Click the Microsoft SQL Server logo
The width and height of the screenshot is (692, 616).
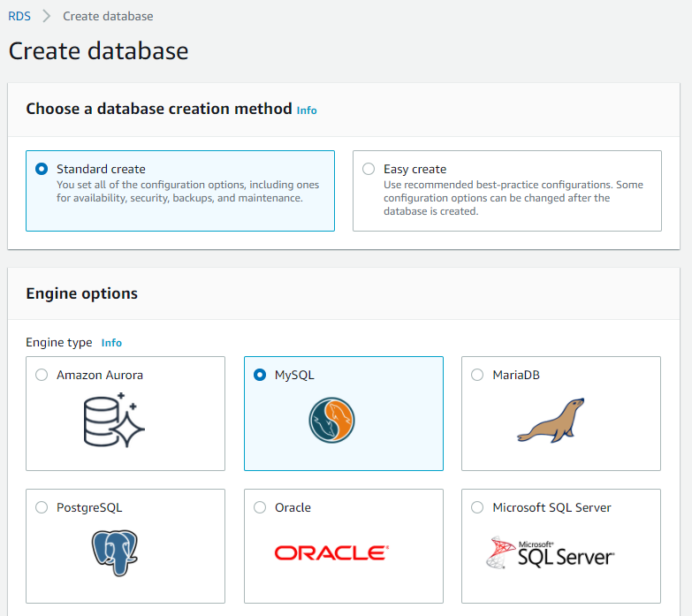[550, 552]
